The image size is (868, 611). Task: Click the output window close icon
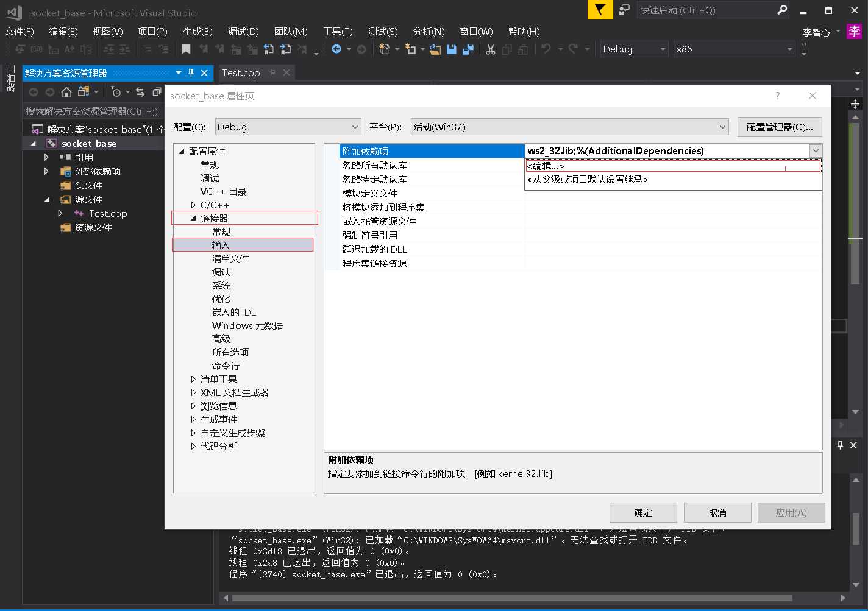point(853,445)
